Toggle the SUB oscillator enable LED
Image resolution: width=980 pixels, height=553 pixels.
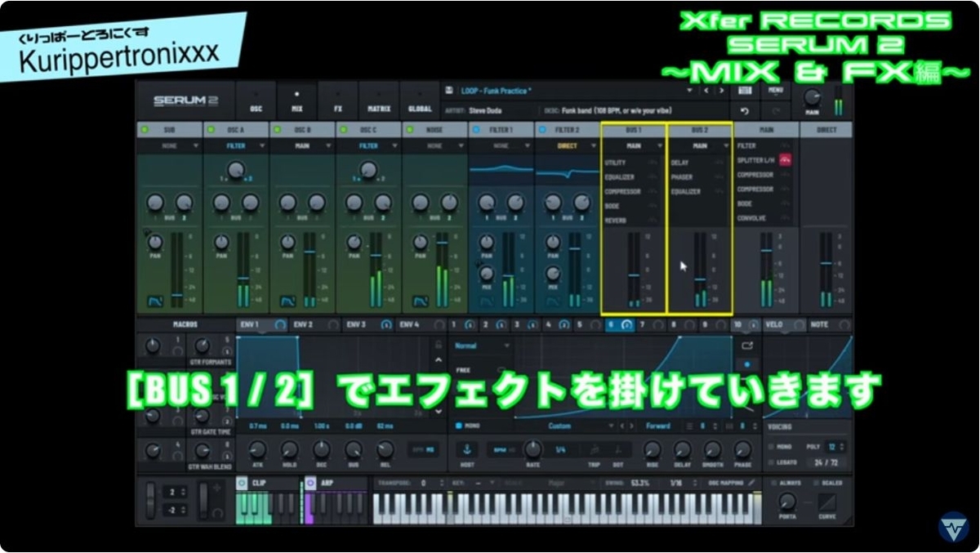click(x=144, y=129)
